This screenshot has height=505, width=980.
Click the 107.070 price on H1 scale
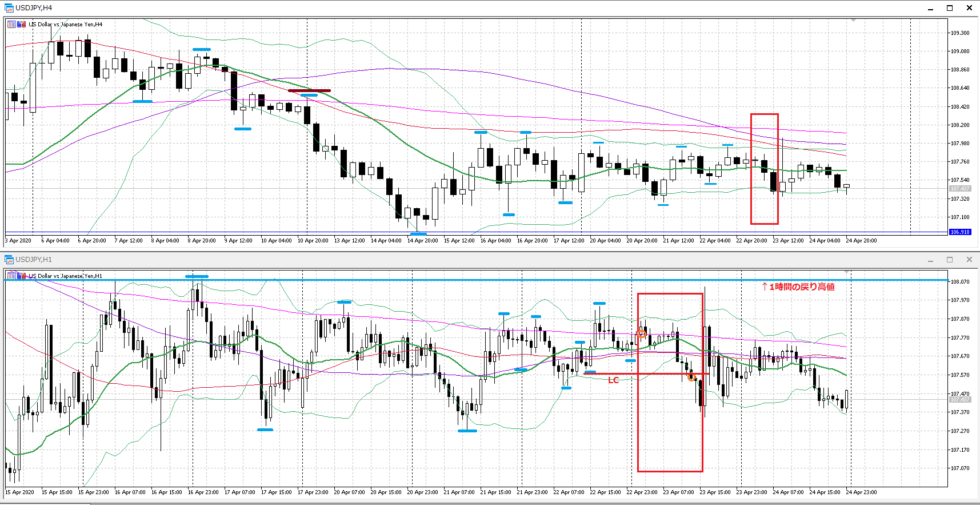[960, 468]
